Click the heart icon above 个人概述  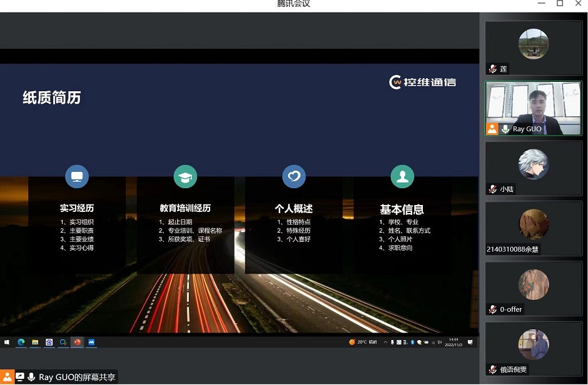coord(294,177)
